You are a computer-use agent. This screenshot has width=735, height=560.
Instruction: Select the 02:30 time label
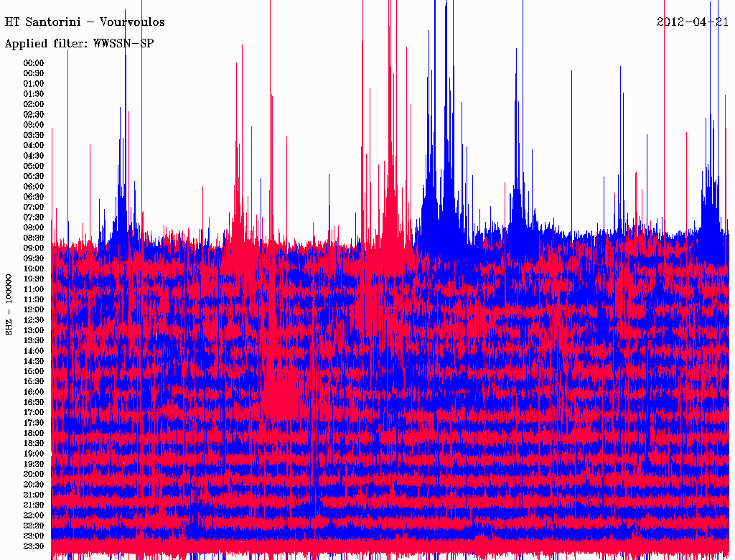(x=34, y=114)
